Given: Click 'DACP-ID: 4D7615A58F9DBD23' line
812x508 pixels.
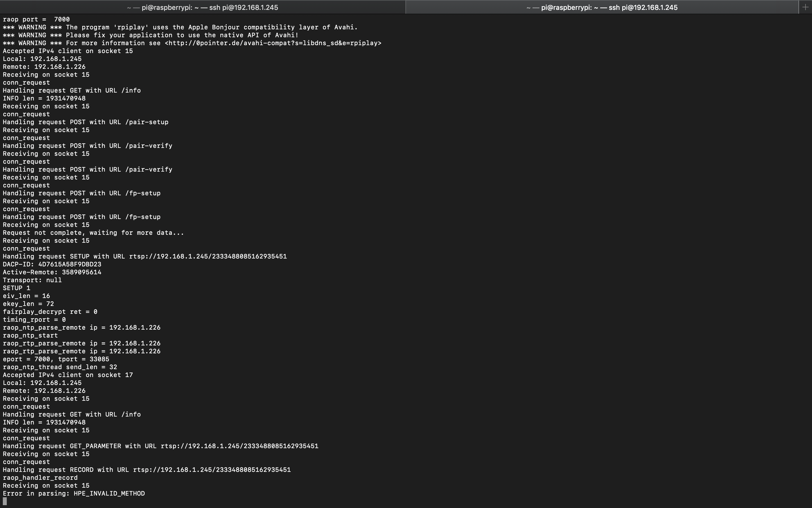Looking at the screenshot, I should pyautogui.click(x=52, y=264).
